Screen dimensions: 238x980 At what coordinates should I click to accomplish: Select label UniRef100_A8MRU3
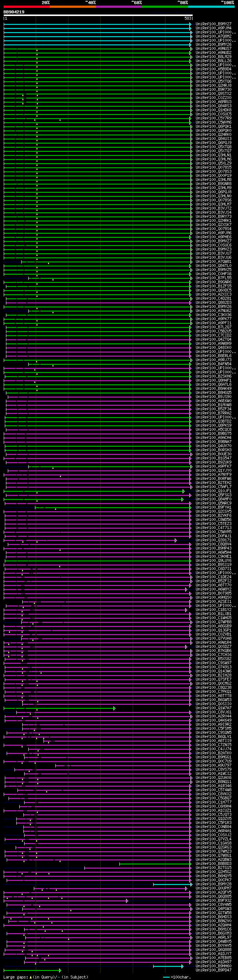[214, 102]
